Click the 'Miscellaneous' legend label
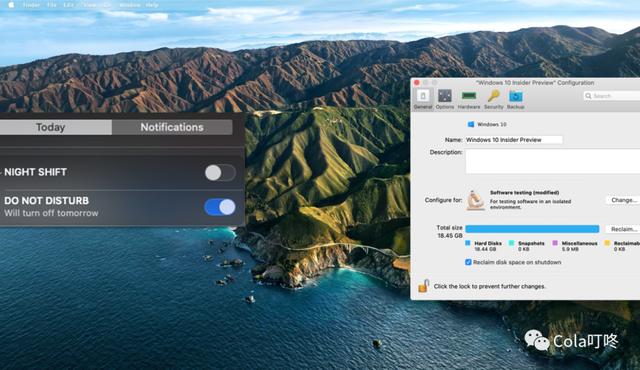The width and height of the screenshot is (640, 370). click(x=579, y=243)
